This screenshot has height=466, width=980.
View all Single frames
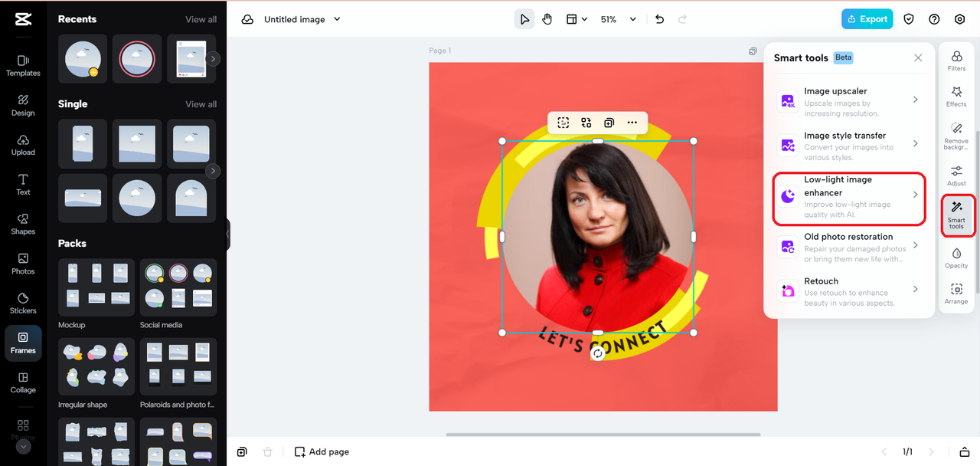pos(201,104)
